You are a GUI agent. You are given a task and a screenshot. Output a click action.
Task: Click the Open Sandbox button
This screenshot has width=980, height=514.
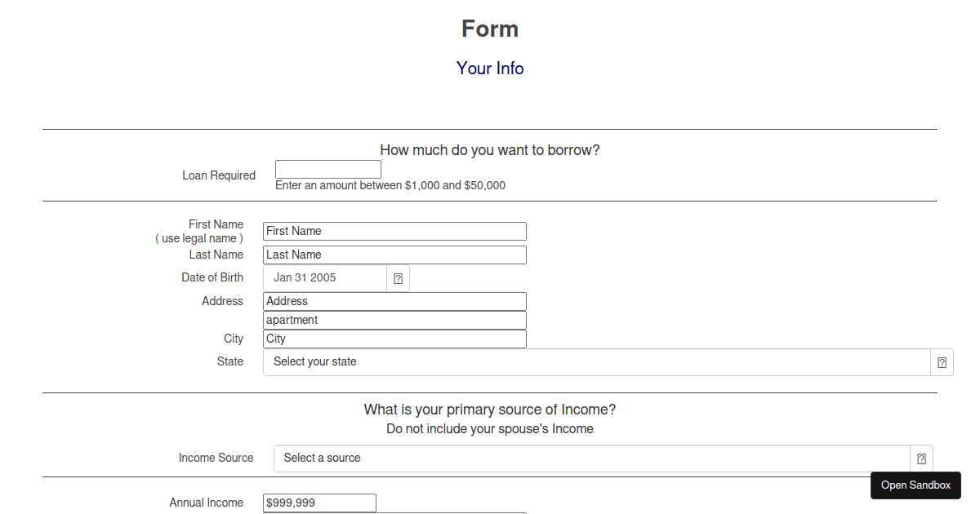[915, 485]
